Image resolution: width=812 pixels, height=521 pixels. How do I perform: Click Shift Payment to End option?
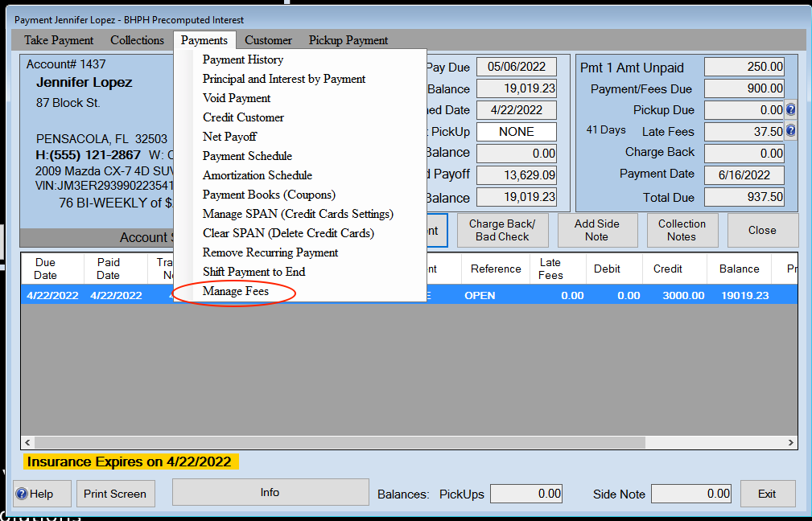[253, 272]
